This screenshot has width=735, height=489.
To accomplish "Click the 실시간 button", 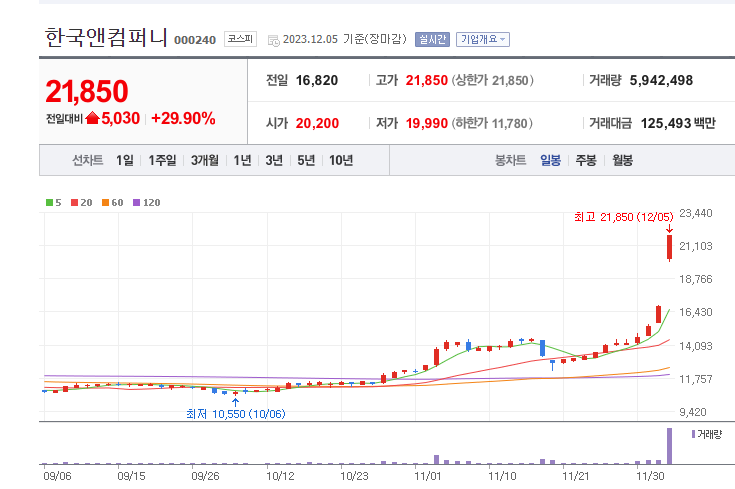I will click(x=432, y=39).
